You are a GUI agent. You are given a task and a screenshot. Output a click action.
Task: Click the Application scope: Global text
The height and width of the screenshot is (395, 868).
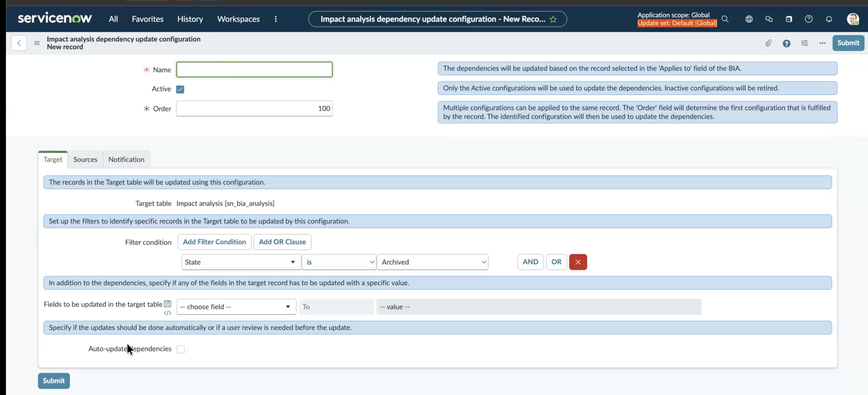coord(673,15)
